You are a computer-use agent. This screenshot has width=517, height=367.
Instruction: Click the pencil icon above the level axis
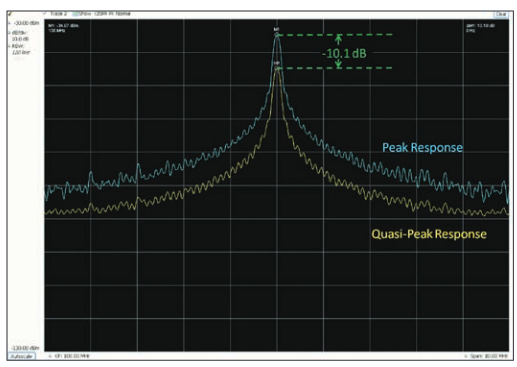tap(10, 14)
